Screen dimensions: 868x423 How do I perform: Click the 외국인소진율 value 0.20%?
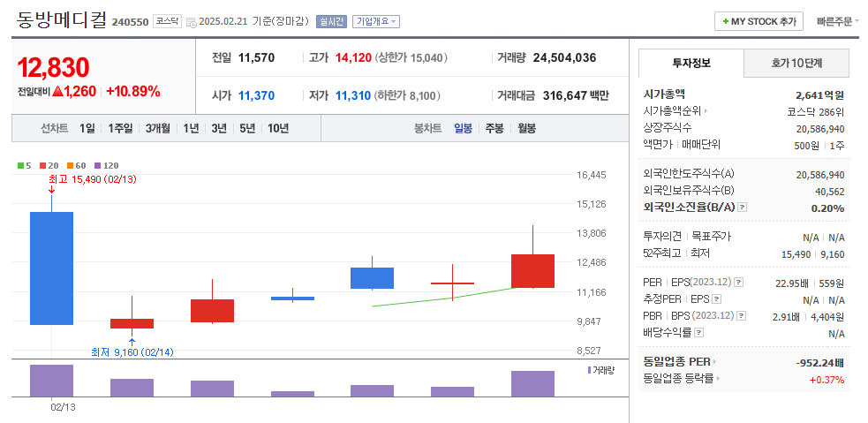(x=827, y=208)
